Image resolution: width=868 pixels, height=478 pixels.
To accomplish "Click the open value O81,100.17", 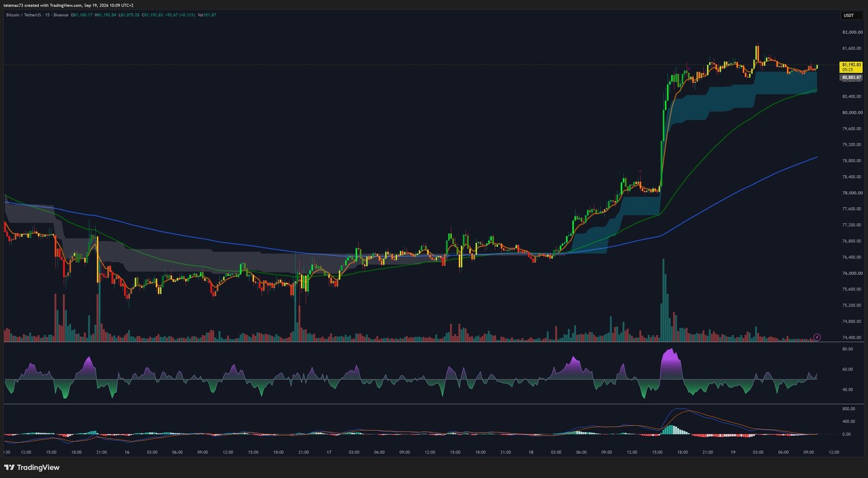I will (82, 15).
